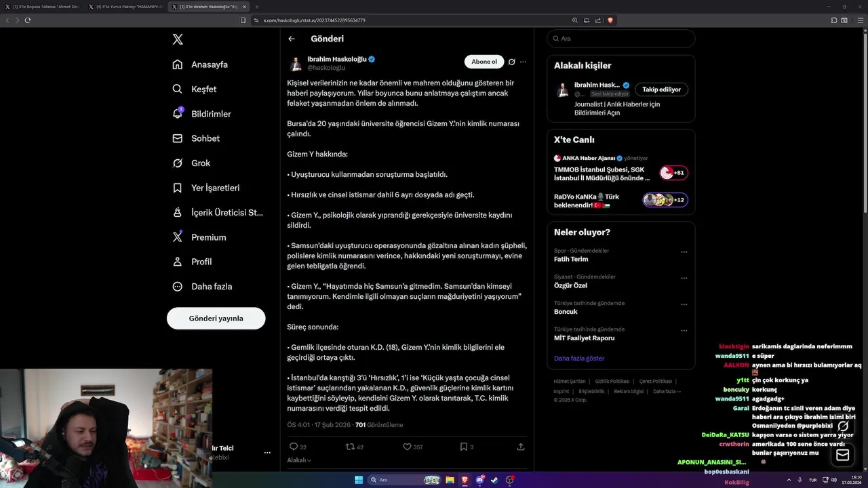Open Sohbet messages

pos(195,138)
